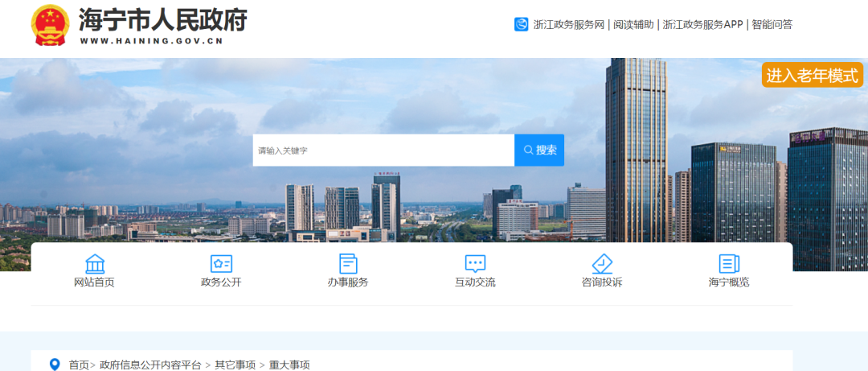Click the national emblem logo
Viewport: 868px width, 371px height.
[x=50, y=26]
